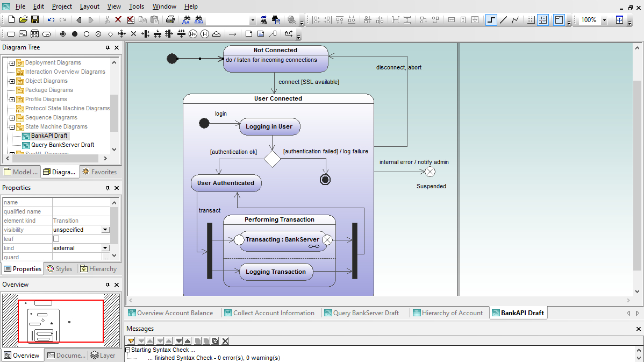644x362 pixels.
Task: Expand the Sequence Diagrams tree node
Action: click(12, 117)
